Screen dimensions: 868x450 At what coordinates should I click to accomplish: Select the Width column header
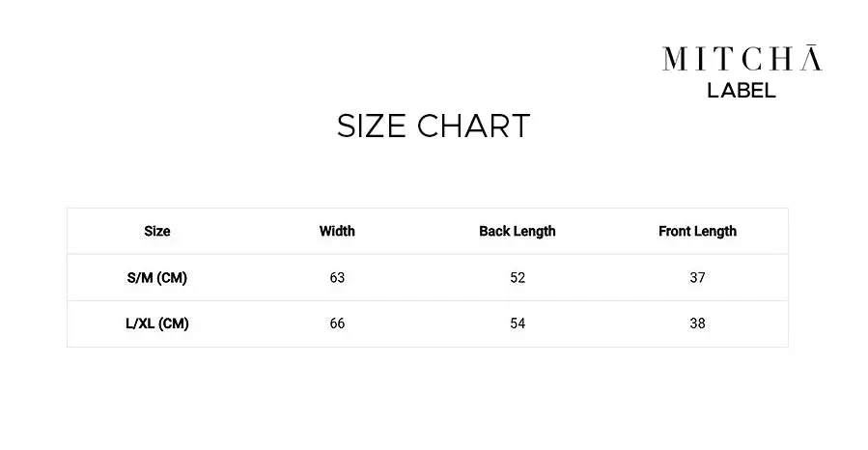click(x=337, y=232)
